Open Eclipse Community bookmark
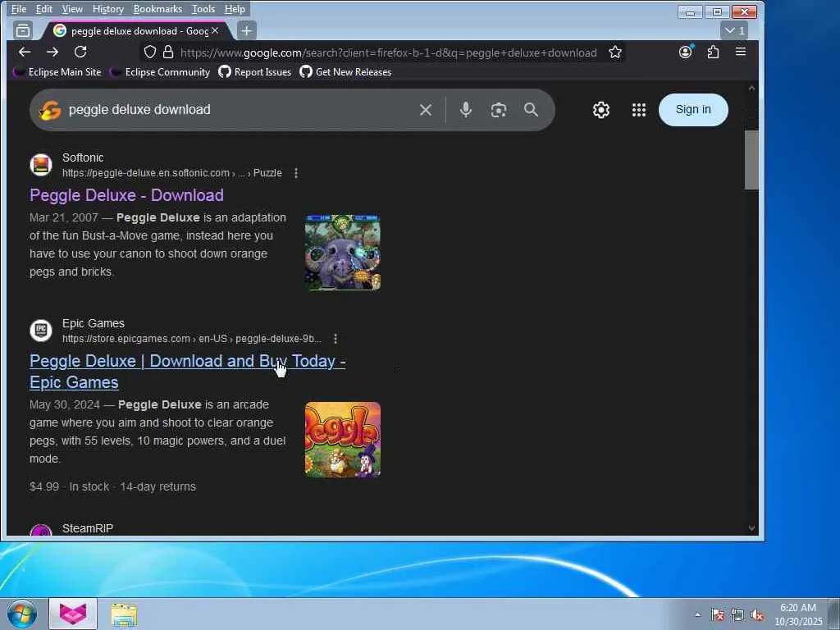 160,72
